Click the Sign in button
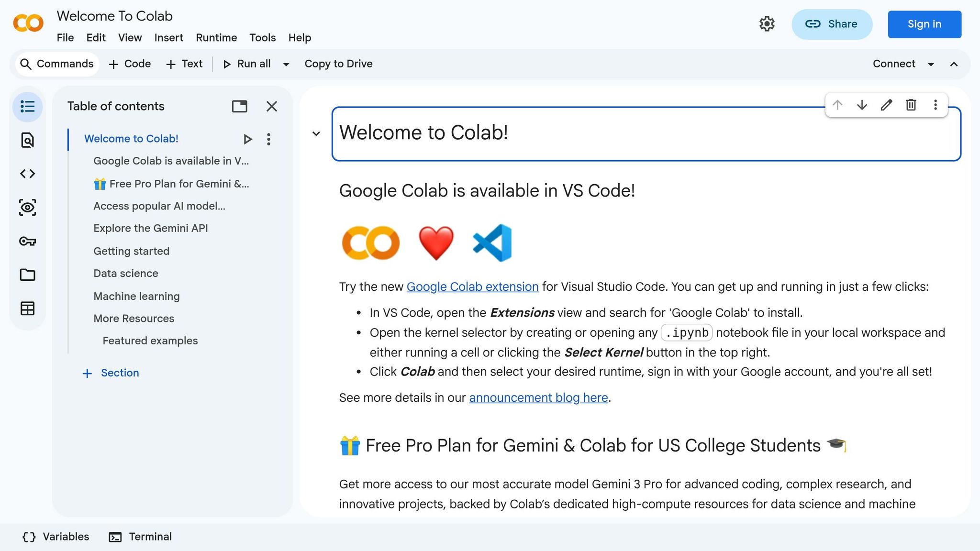The image size is (980, 551). 924,24
